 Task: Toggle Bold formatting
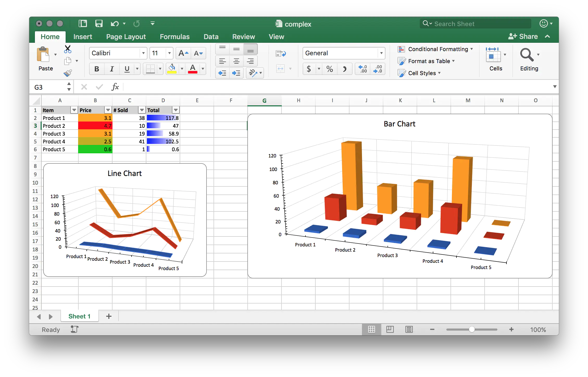[97, 69]
